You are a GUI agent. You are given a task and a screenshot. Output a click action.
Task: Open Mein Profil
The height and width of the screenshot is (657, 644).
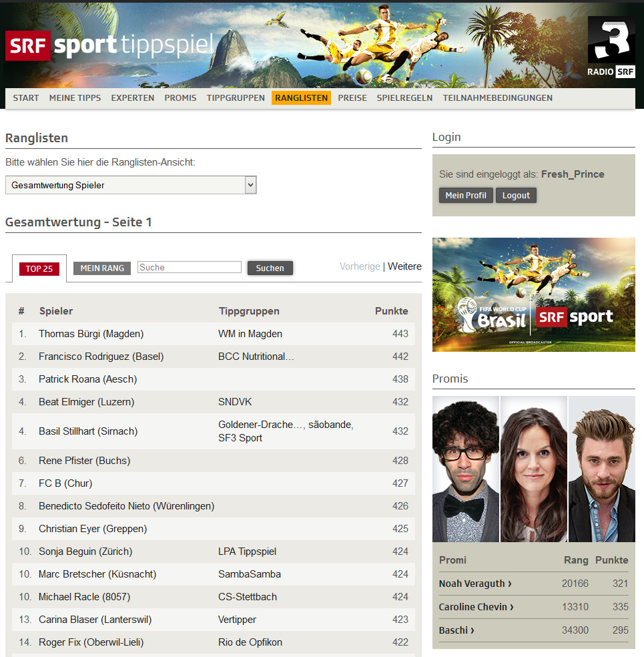coord(466,196)
